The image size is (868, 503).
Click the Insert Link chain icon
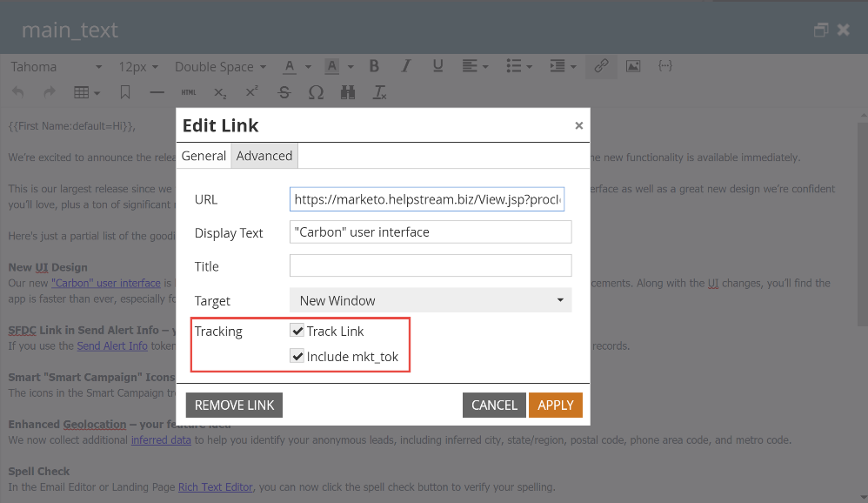[600, 66]
